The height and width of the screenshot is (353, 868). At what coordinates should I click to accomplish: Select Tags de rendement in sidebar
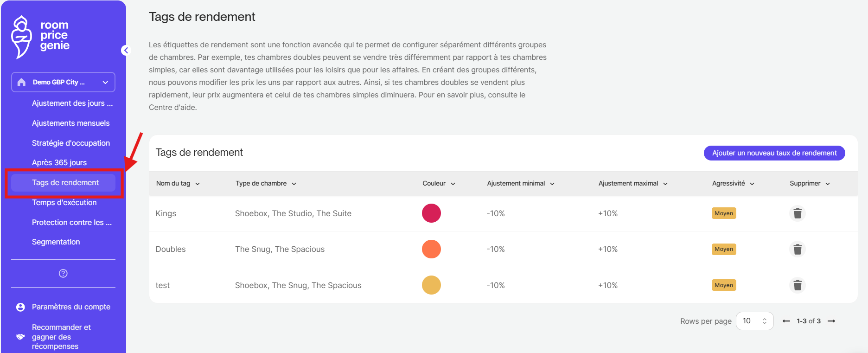tap(65, 182)
